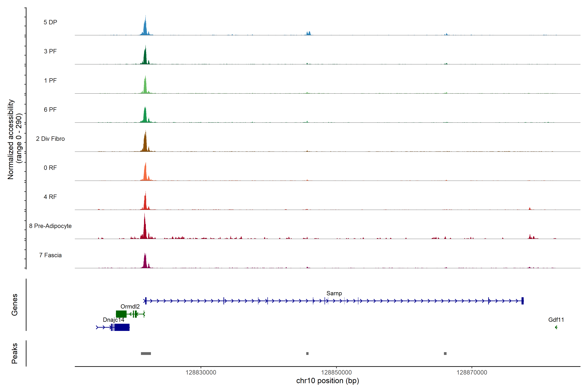Click the Sarnp final exon block
The width and height of the screenshot is (588, 392).
523,301
